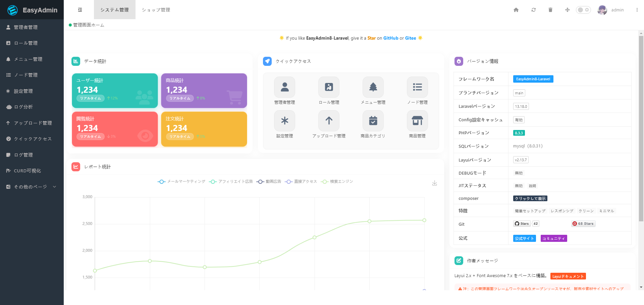644x305 pixels.
Task: Click the page vertical scrollbar thumb
Action: 641,129
